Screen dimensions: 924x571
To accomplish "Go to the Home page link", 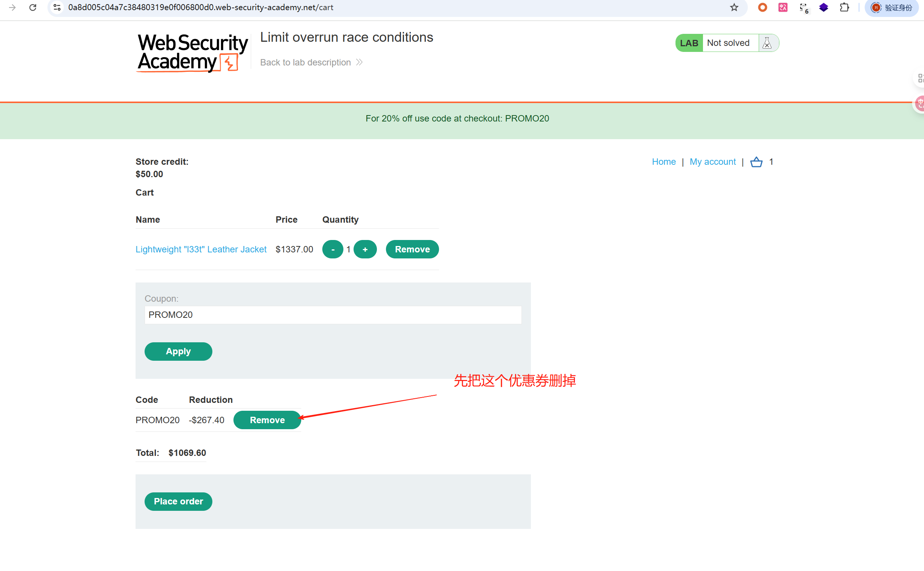I will coord(663,162).
